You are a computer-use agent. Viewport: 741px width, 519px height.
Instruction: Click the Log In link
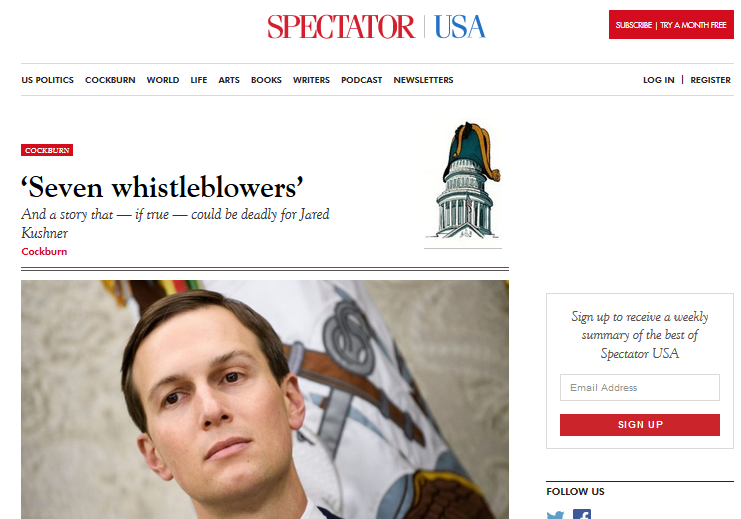(x=658, y=80)
